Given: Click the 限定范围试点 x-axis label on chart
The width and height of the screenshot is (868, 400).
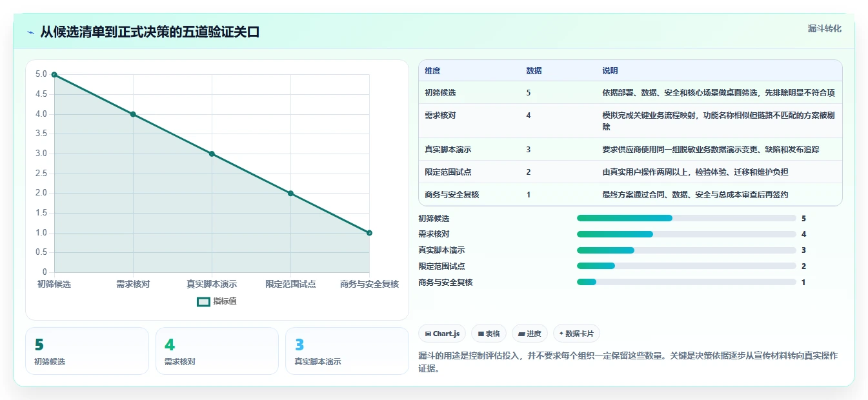Looking at the screenshot, I should (x=290, y=285).
